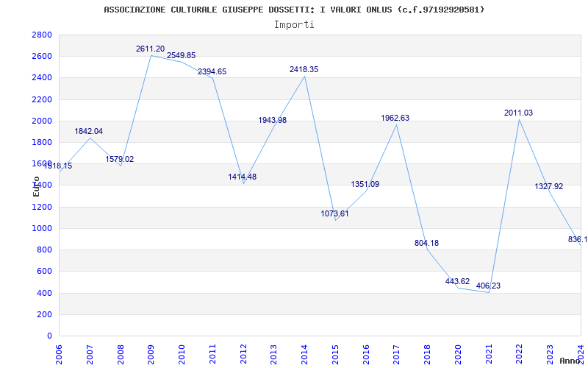Click the 443.62 data label
The width and height of the screenshot is (588, 368).
[457, 282]
